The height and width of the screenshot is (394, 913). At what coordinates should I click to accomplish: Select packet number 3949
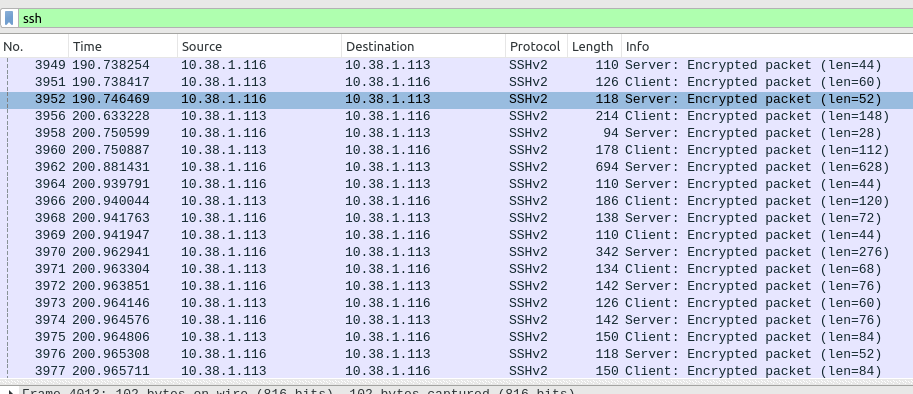tap(456, 65)
